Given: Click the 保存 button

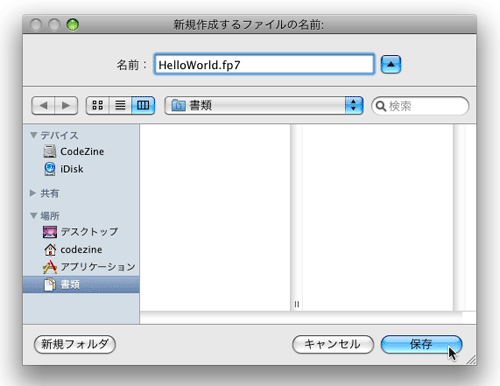Looking at the screenshot, I should pos(421,344).
